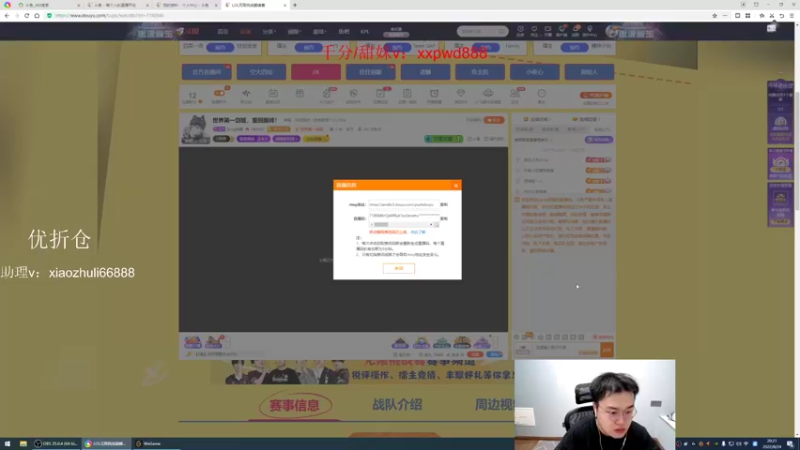Copy the rtmp address in dialog

(444, 205)
